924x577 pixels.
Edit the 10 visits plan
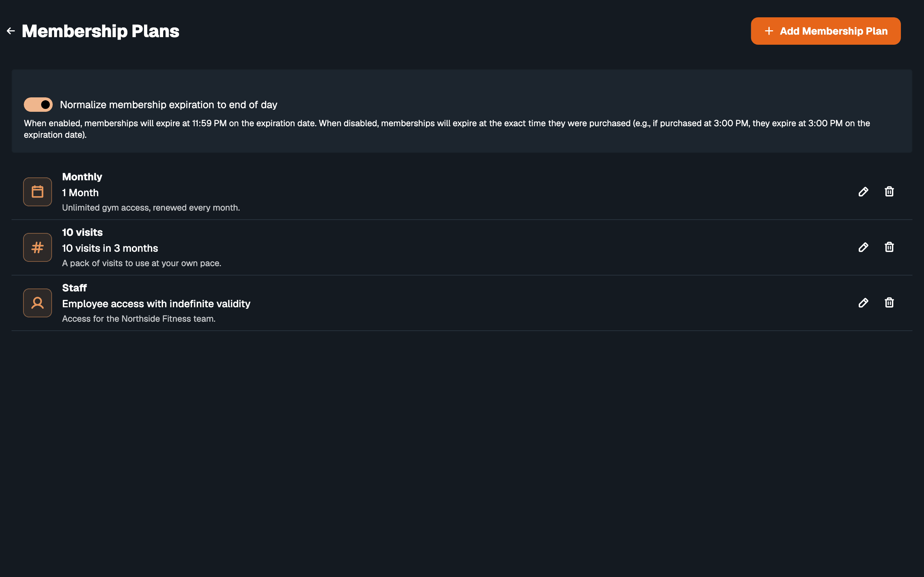[x=863, y=247]
